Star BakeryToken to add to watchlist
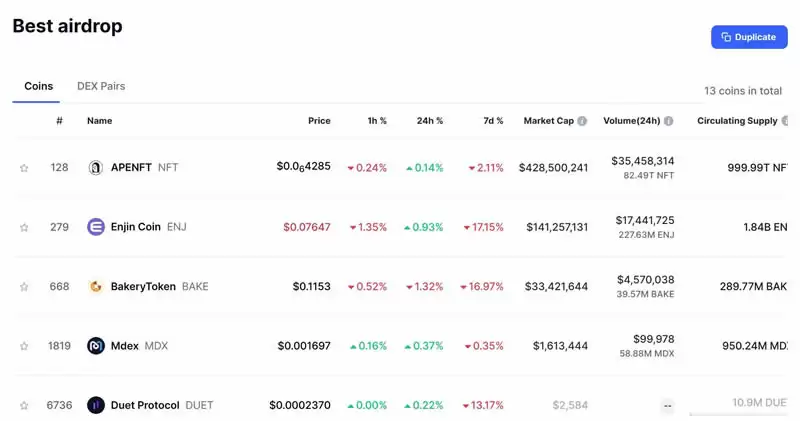Image resolution: width=800 pixels, height=421 pixels. (24, 287)
